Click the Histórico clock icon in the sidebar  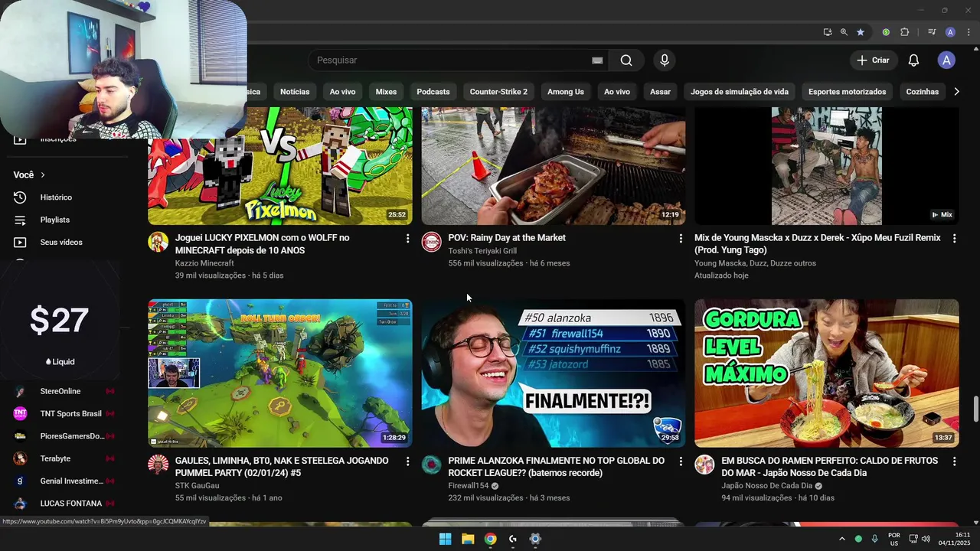[x=21, y=197]
